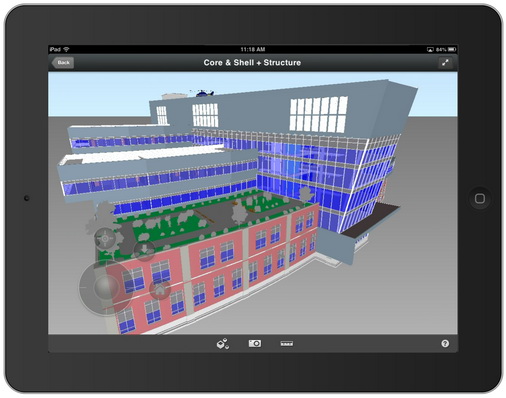Tap the battery indicator in status bar
The image size is (506, 398).
tap(452, 49)
